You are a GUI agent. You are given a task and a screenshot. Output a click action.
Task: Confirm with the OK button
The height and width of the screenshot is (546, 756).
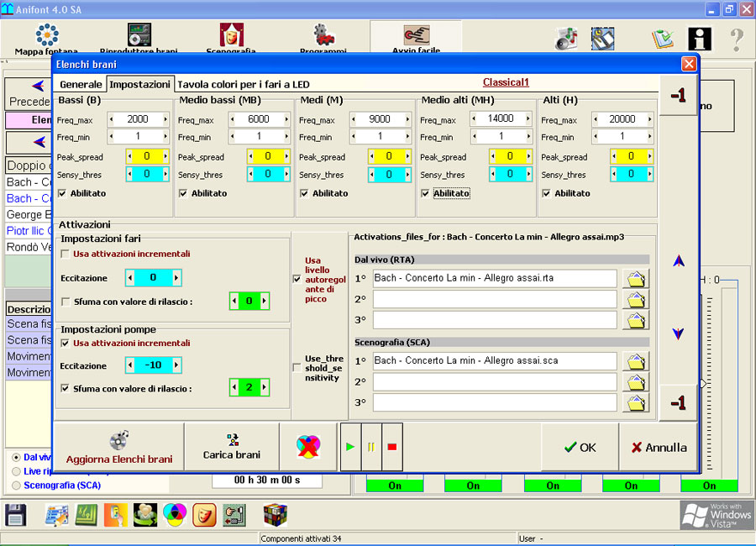tap(580, 447)
